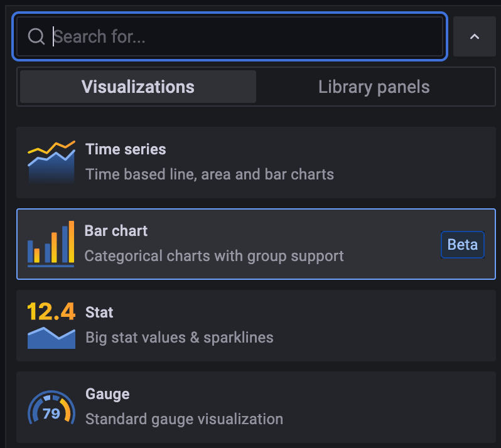Collapse the visualization picker with the chevron

pyautogui.click(x=474, y=36)
